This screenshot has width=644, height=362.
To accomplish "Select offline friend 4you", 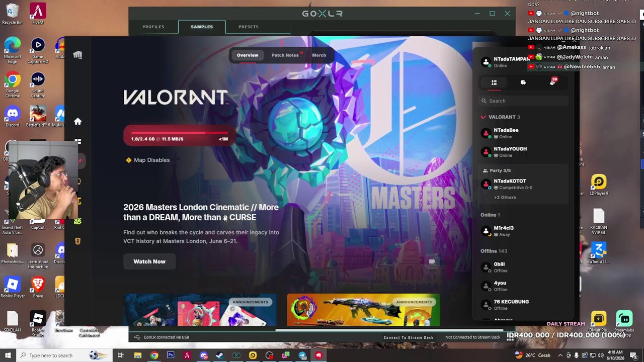I will tap(523, 286).
